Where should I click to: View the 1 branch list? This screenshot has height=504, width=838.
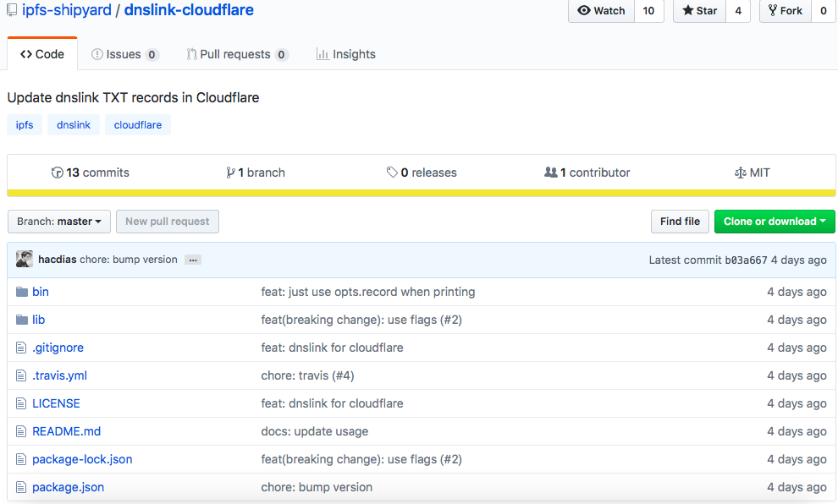[x=256, y=173]
